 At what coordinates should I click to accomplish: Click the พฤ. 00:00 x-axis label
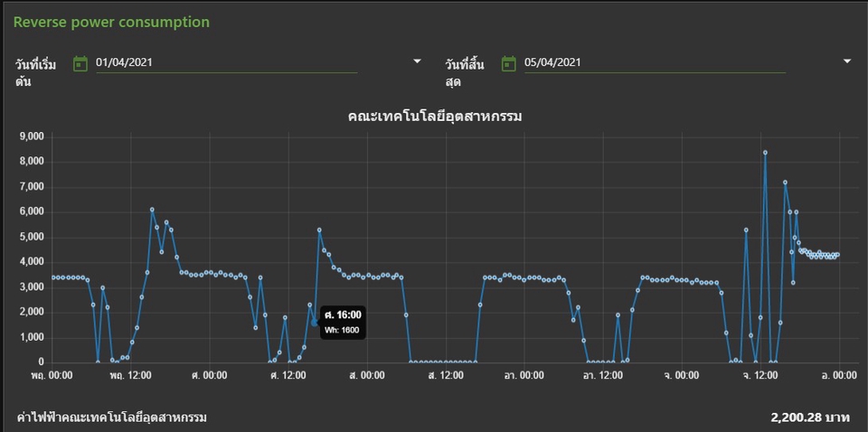(x=52, y=376)
